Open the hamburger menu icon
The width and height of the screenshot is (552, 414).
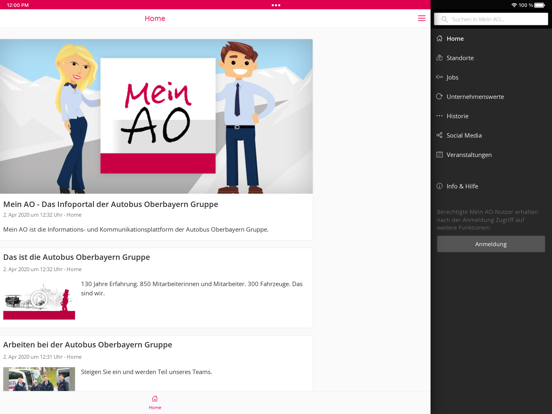[x=421, y=18]
